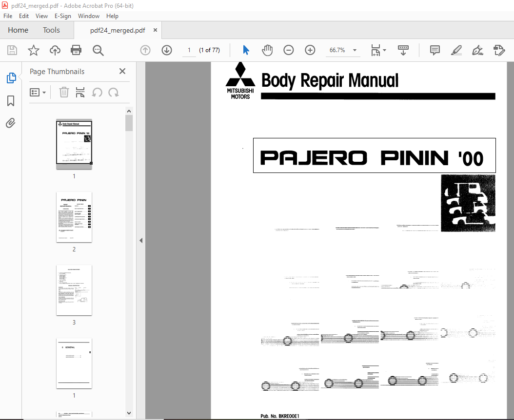Open the E-Sign menu

pyautogui.click(x=62, y=16)
